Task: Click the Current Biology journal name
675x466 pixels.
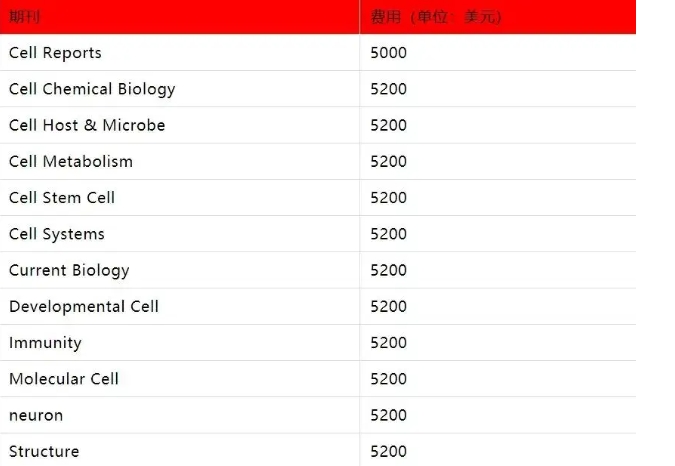Action: [x=69, y=270]
